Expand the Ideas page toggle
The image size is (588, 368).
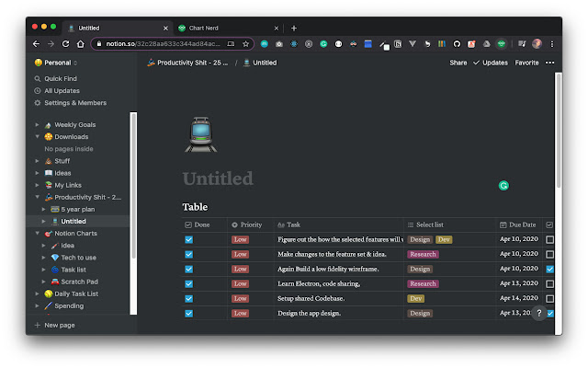37,173
